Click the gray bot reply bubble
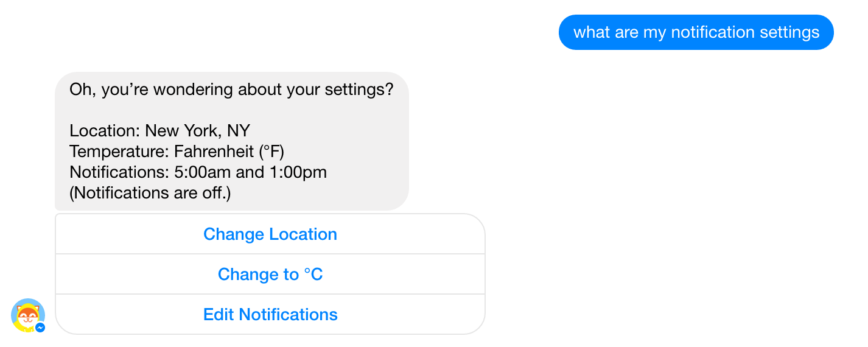Viewport: 868px width, 347px height. tap(232, 141)
